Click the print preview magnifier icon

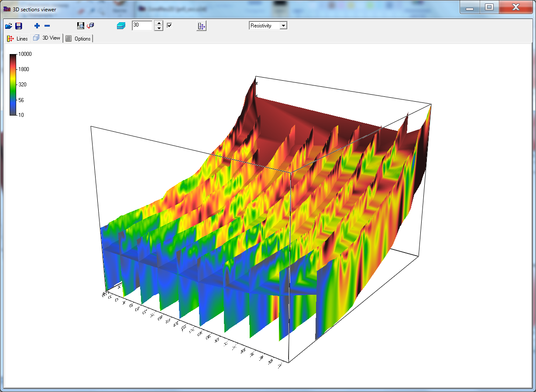point(81,26)
